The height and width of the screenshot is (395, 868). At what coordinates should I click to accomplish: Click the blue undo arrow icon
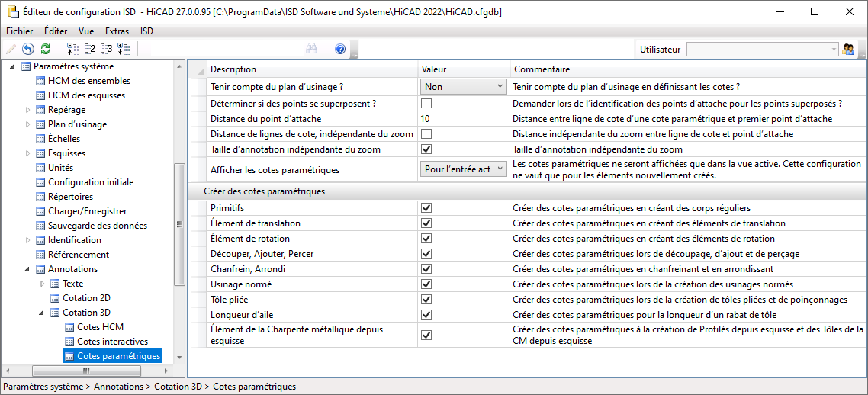(28, 50)
